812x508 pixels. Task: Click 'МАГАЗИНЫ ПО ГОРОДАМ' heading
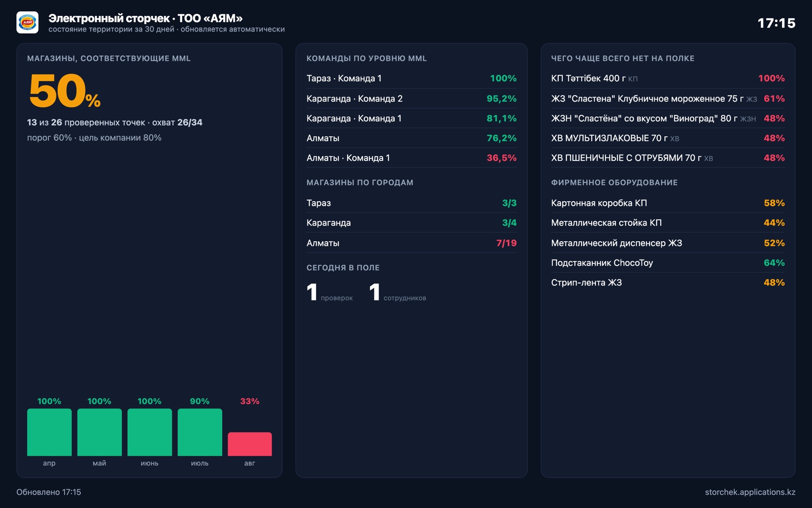(360, 182)
